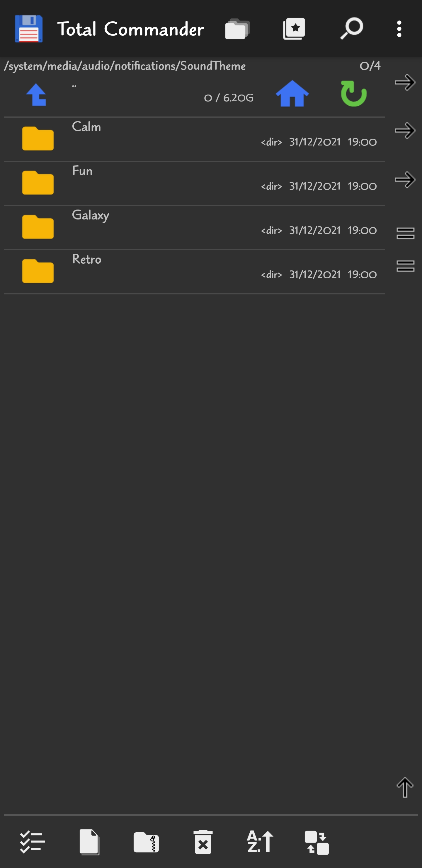Image resolution: width=422 pixels, height=868 pixels.
Task: Go to the home directory
Action: (x=292, y=94)
